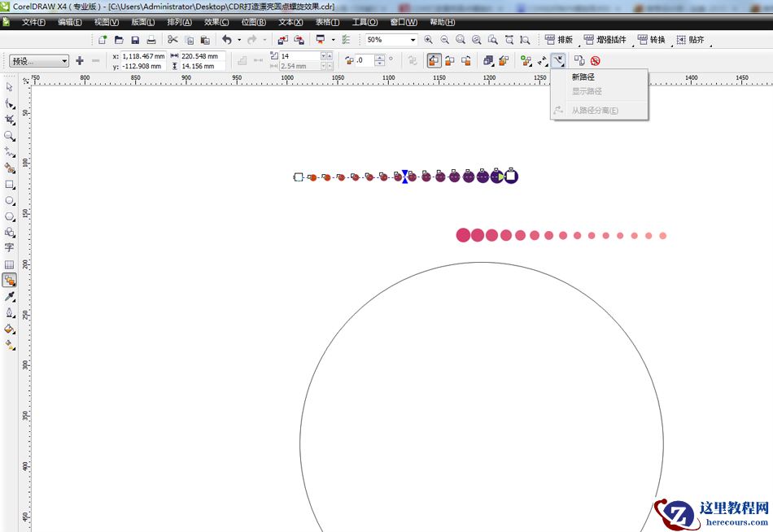773x532 pixels.
Task: Select the Interactive Fill tool
Action: click(10, 345)
